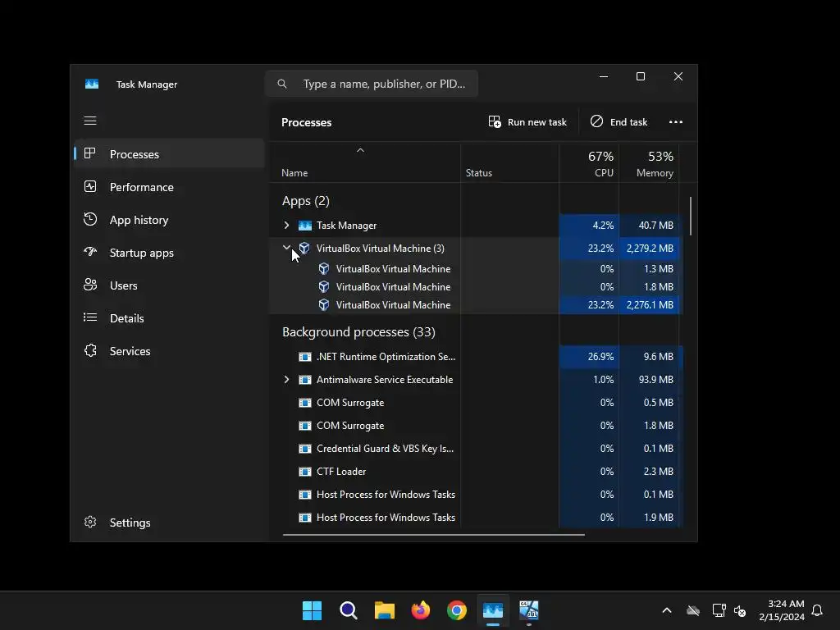The image size is (840, 630).
Task: Sort by the CPU column header
Action: pos(589,164)
